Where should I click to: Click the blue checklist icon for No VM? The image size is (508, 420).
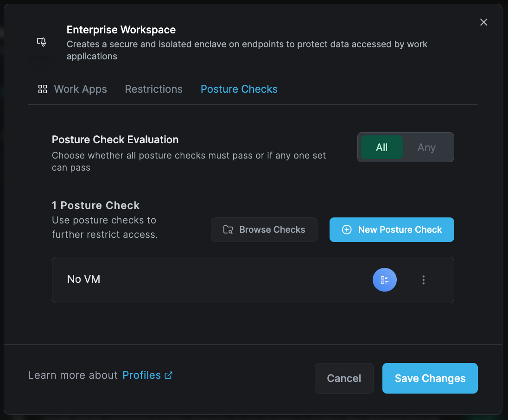click(x=384, y=280)
